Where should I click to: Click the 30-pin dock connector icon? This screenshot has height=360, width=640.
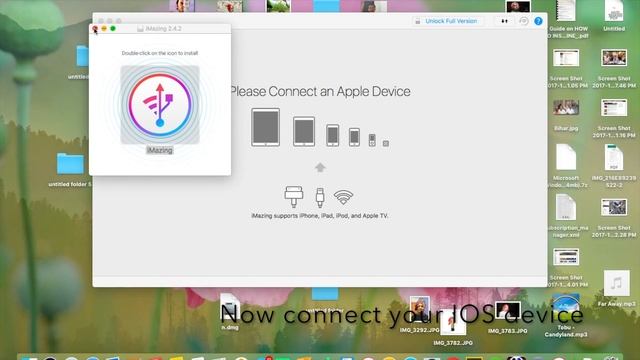[293, 196]
